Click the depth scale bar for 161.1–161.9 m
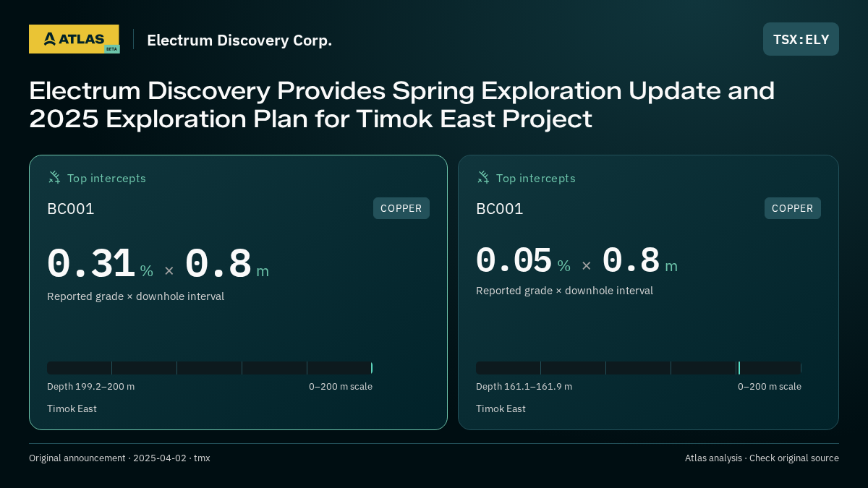868x488 pixels. (x=639, y=368)
